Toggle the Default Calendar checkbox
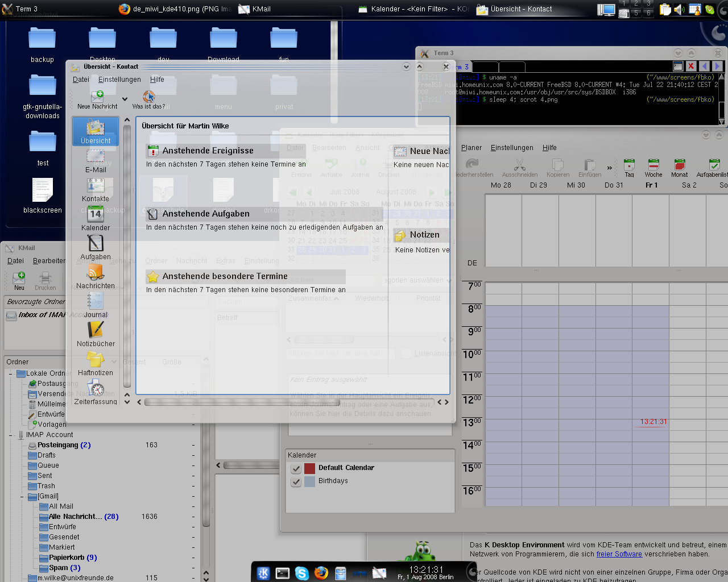 click(x=296, y=468)
